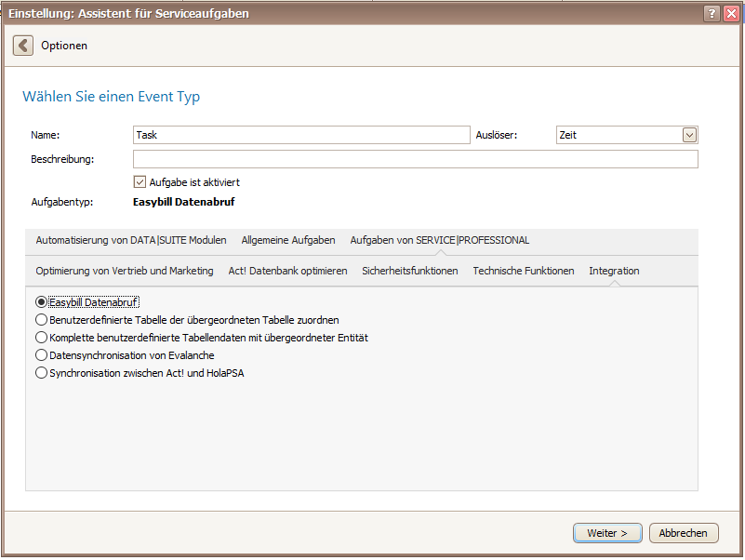Viewport: 745px width, 560px height.
Task: Close the Assistent für Serviceaufgaben dialog
Action: click(x=731, y=13)
